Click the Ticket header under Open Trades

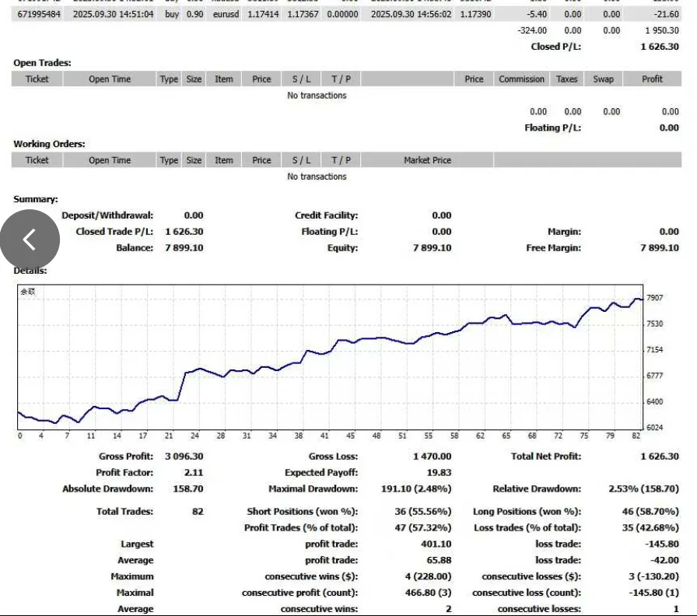[x=37, y=79]
